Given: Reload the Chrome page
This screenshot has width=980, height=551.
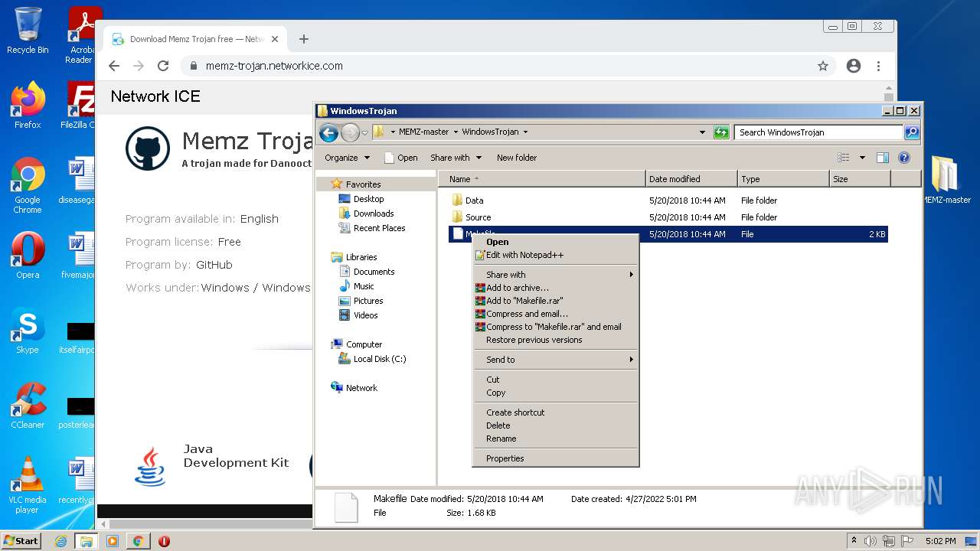Looking at the screenshot, I should click(163, 66).
